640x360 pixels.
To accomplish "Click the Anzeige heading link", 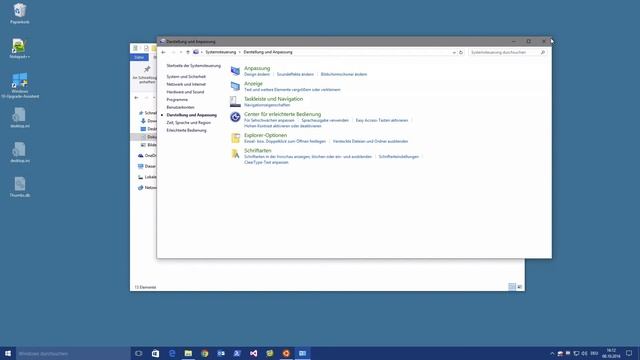I will [x=253, y=84].
